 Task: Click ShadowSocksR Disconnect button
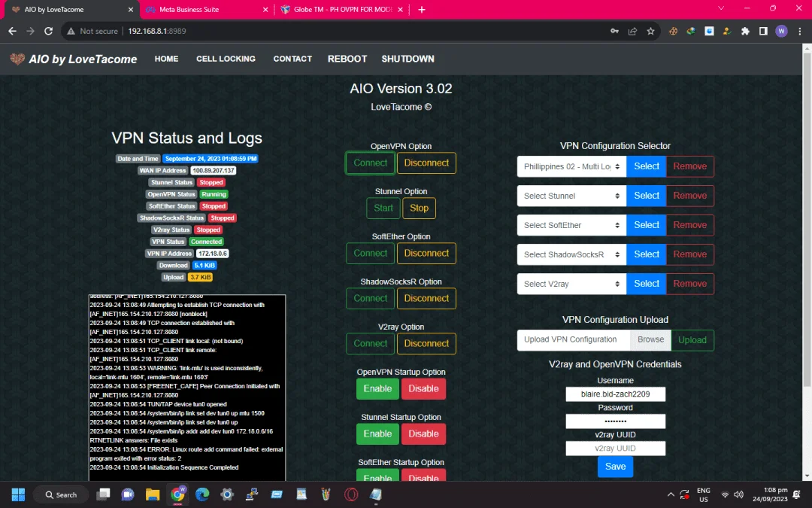[426, 299]
